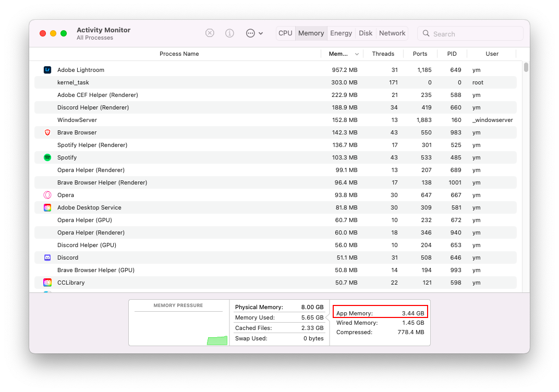Click the Physical Memory 8.00 GB value

tap(312, 307)
